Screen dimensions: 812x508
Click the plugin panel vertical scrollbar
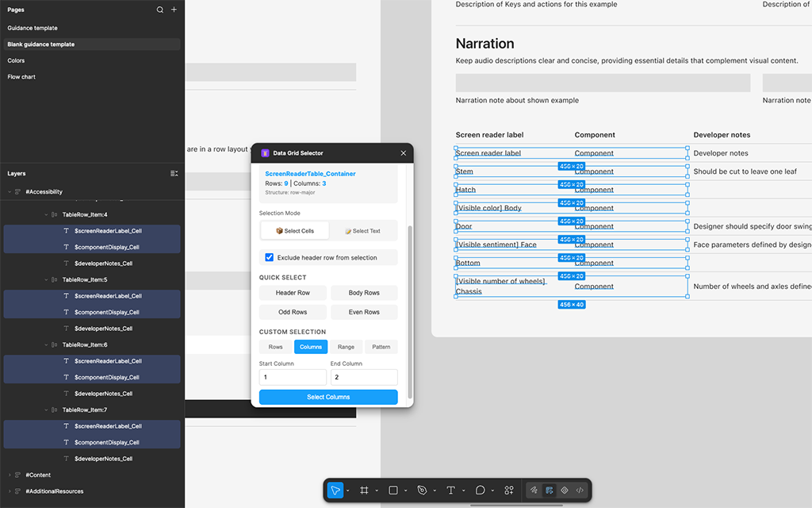pos(410,312)
